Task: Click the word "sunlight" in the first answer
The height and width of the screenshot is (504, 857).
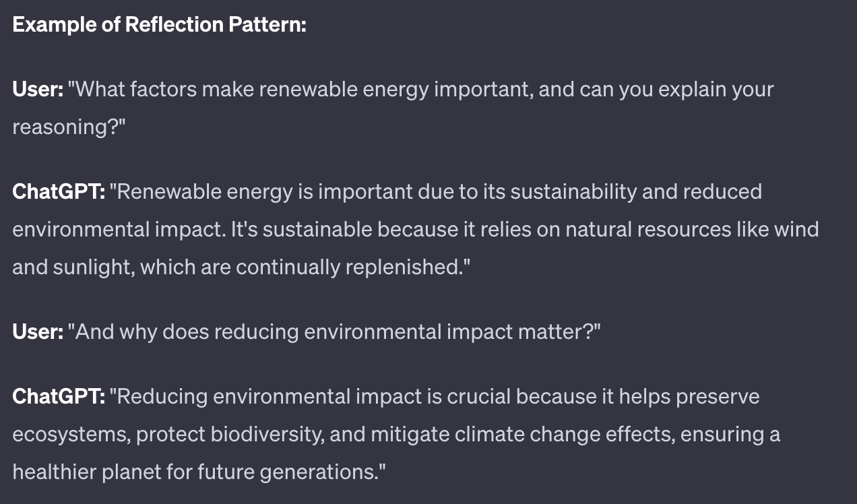Action: coord(94,267)
